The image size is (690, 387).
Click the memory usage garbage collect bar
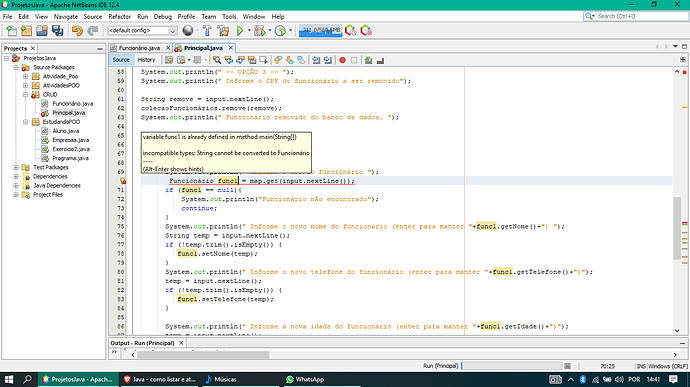[320, 30]
